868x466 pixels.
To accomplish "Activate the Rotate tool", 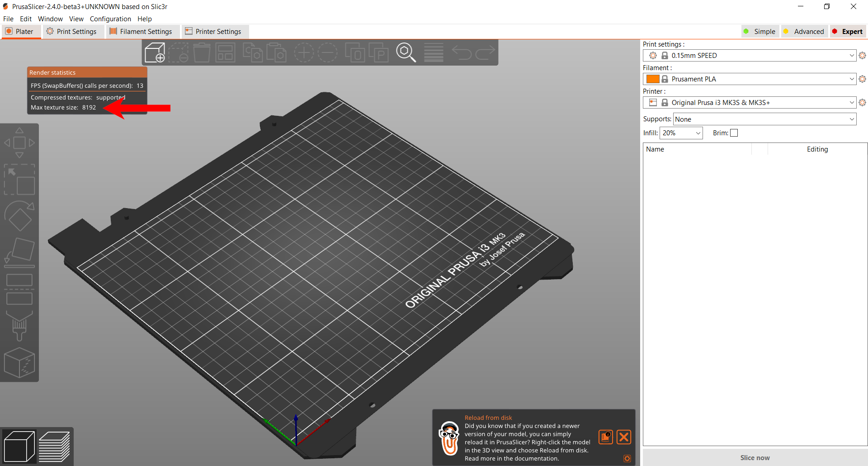I will (19, 216).
